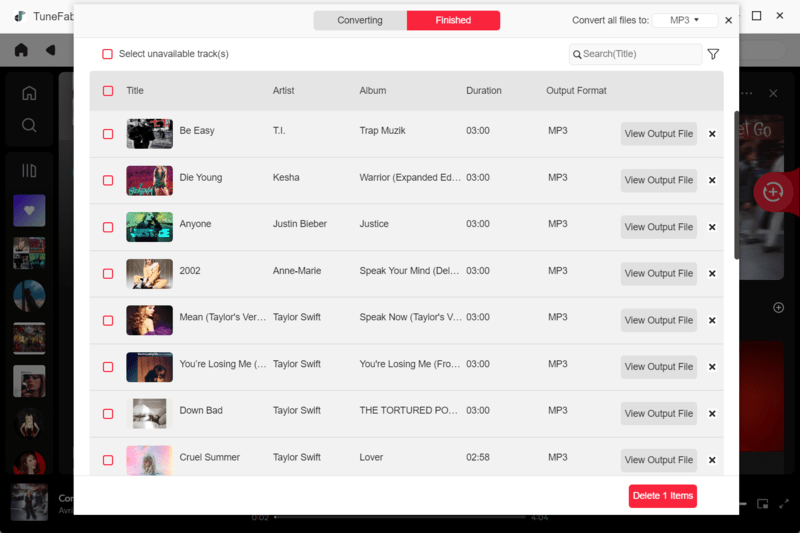
Task: Click the now-playing cover in player bar
Action: click(29, 502)
